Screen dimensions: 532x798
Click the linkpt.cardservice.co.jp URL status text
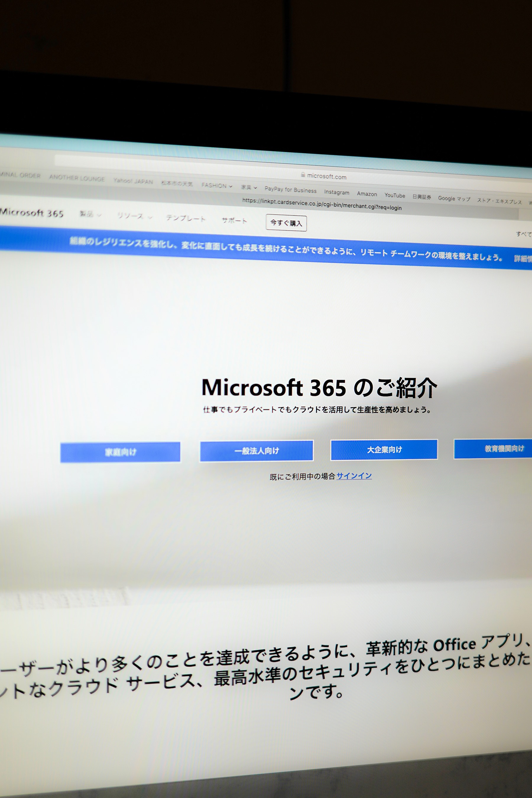pos(322,204)
